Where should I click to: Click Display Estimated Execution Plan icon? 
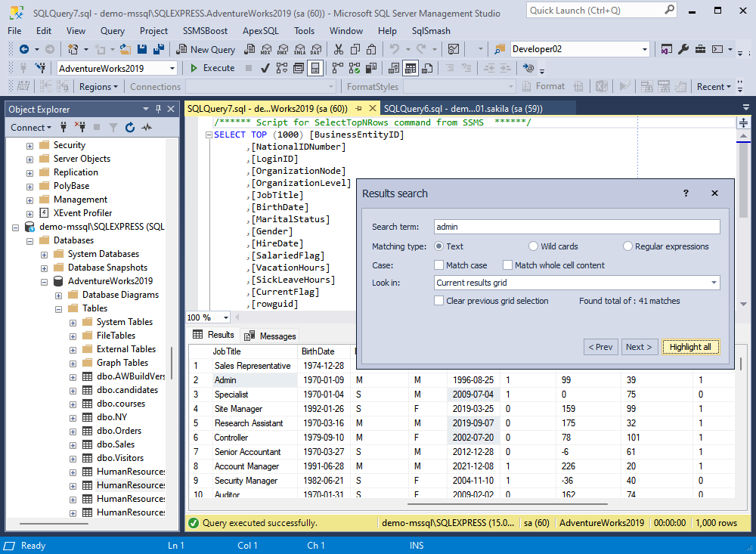(x=282, y=68)
